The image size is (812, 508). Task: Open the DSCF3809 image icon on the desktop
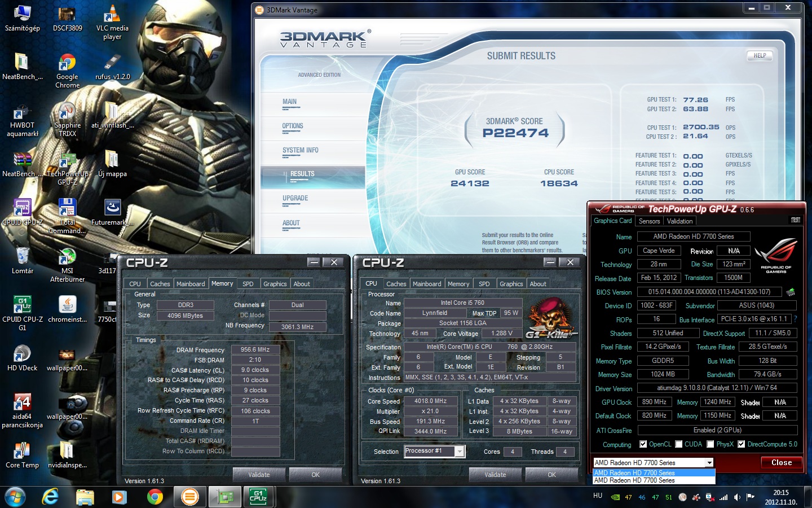[67, 17]
